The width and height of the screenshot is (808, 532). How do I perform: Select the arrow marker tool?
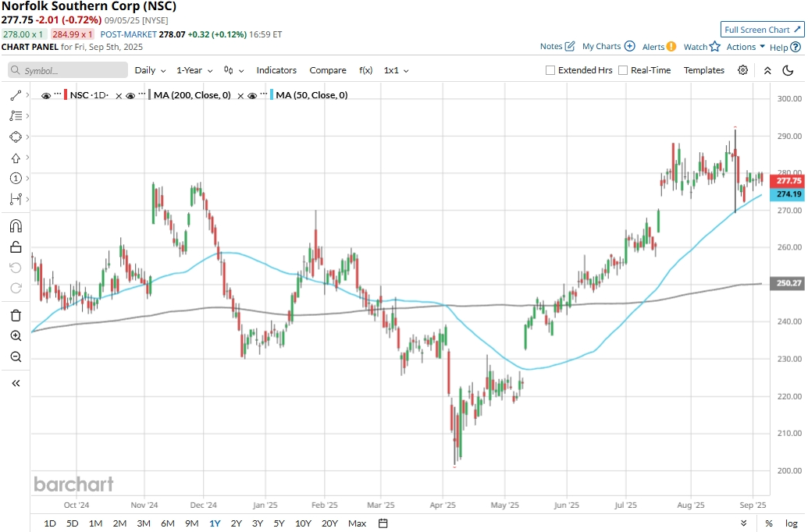click(x=16, y=158)
